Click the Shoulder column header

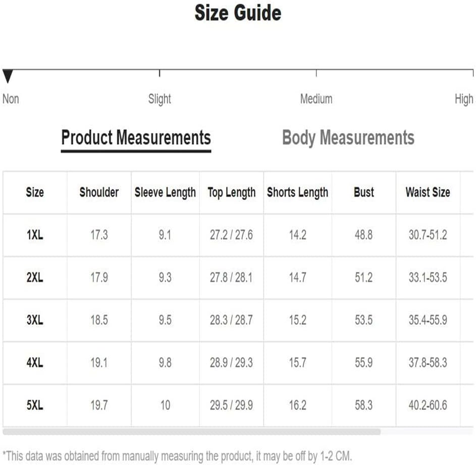point(99,192)
